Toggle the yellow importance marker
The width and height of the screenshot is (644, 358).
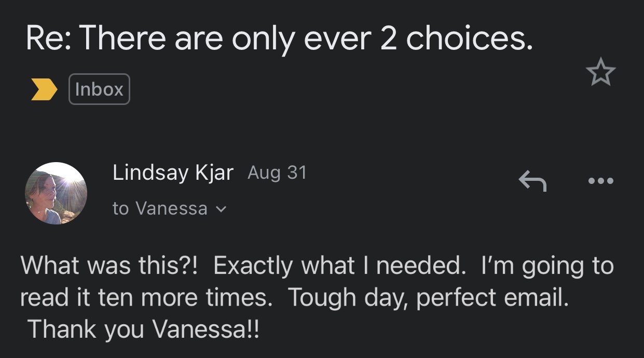(x=44, y=89)
